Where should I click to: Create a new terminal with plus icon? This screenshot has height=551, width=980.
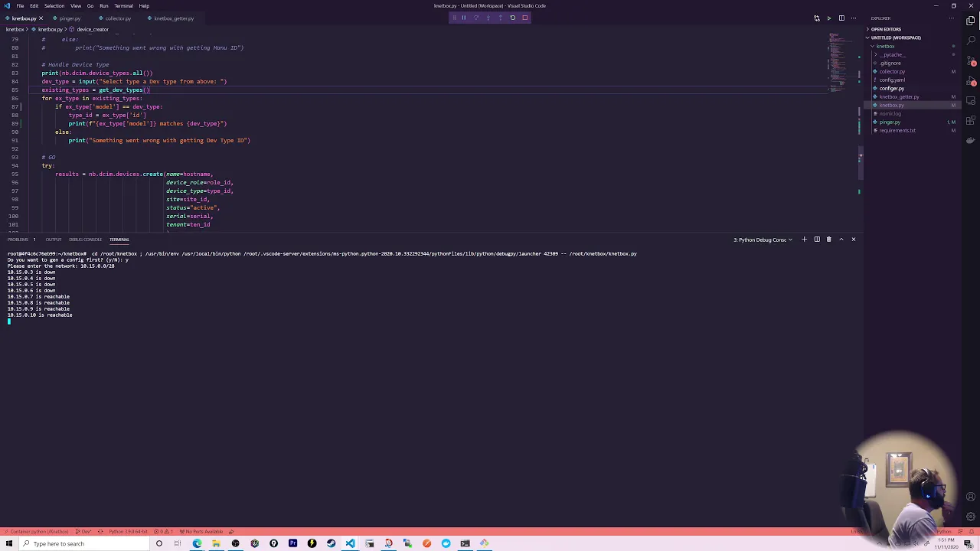(804, 240)
